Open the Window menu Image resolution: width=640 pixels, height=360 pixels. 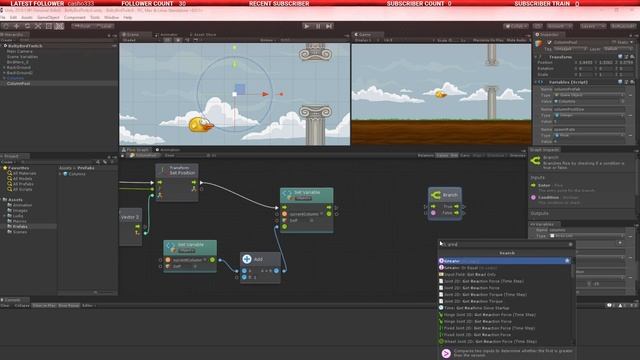[111, 18]
